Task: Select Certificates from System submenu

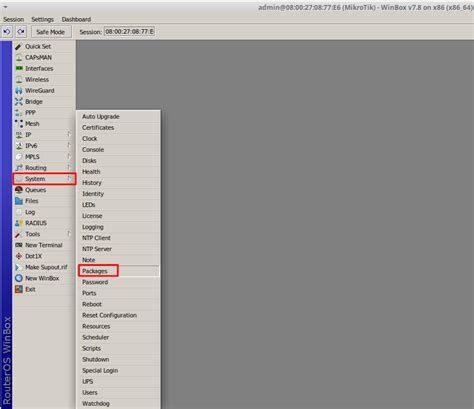Action: [118, 127]
